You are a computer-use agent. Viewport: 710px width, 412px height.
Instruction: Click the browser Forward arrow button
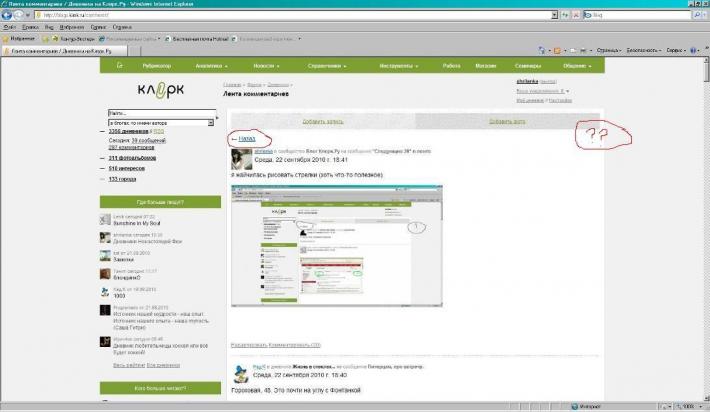pos(18,15)
